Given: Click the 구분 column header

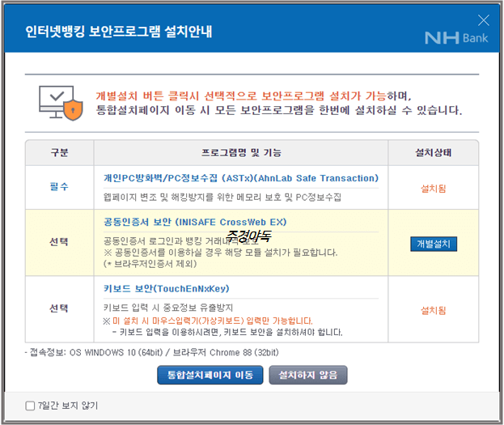Looking at the screenshot, I should [60, 152].
